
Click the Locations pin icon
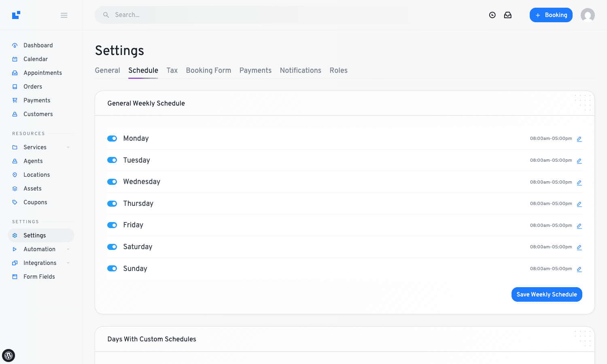tap(15, 175)
